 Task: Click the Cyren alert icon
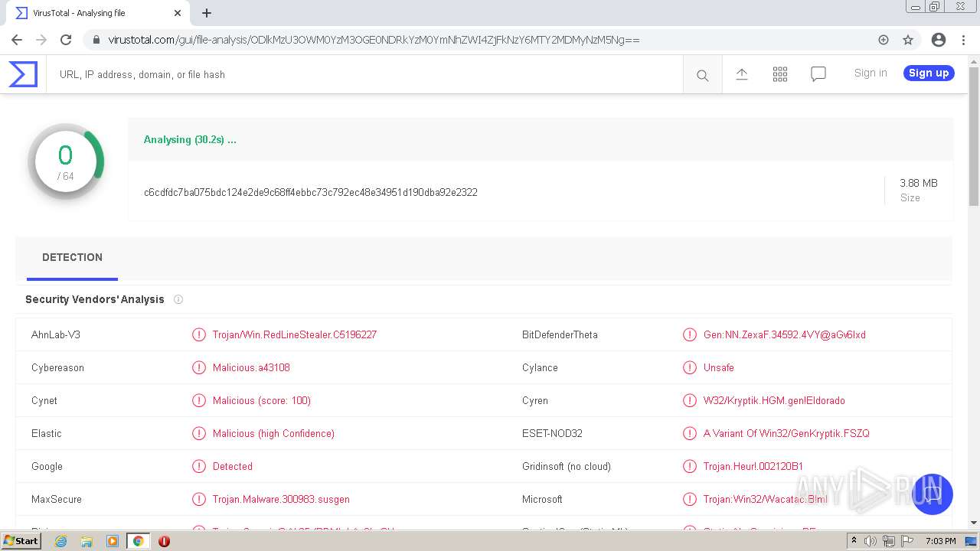(x=690, y=400)
